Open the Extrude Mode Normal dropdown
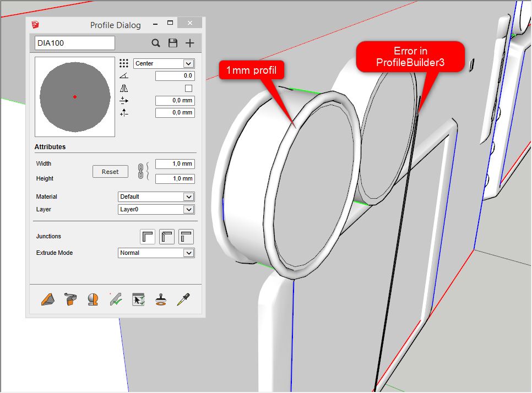The height and width of the screenshot is (393, 532). click(156, 253)
